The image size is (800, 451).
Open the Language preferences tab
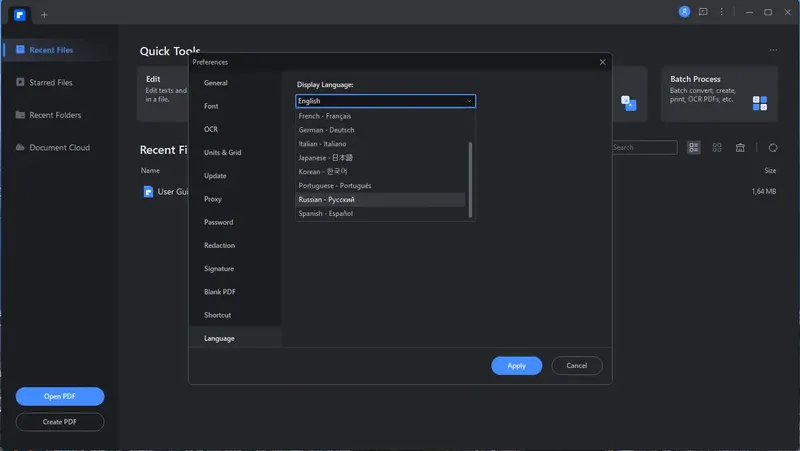(235, 338)
